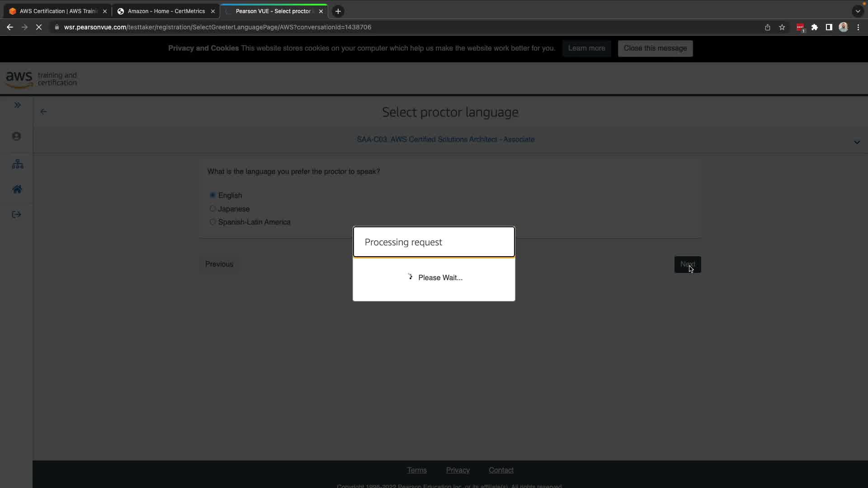Expand the SAA-C03 exam details chevron
The width and height of the screenshot is (868, 488).
pyautogui.click(x=857, y=142)
